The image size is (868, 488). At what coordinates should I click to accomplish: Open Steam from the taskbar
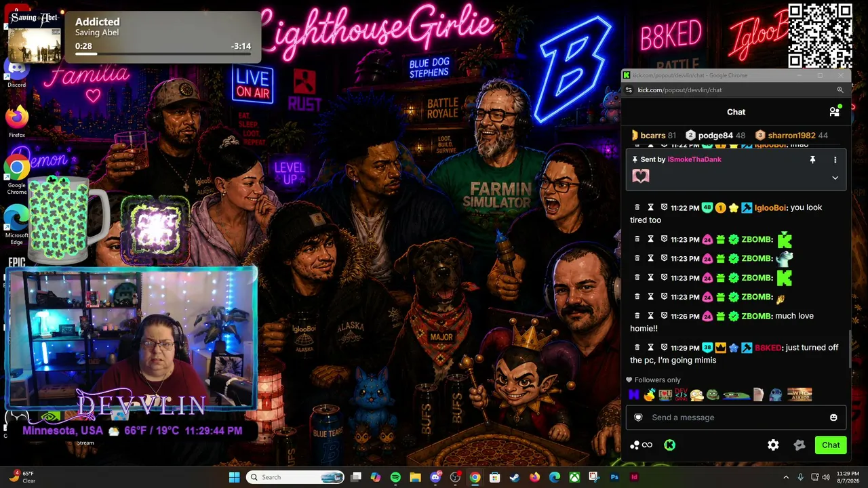(x=515, y=477)
